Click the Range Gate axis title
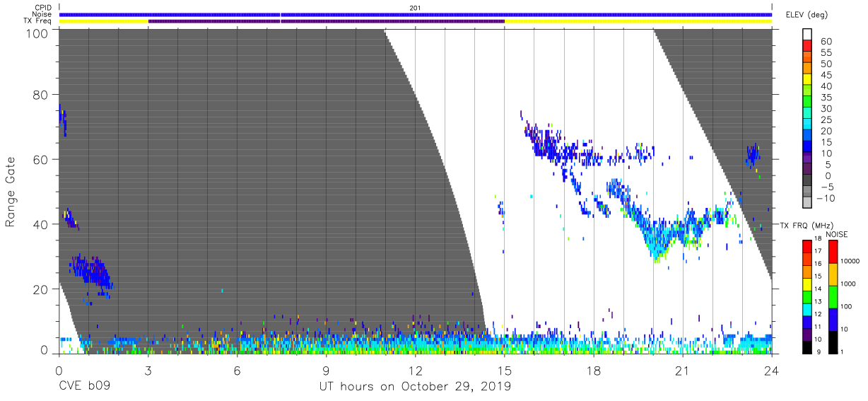Screen dimensions: 868x401 pyautogui.click(x=11, y=191)
